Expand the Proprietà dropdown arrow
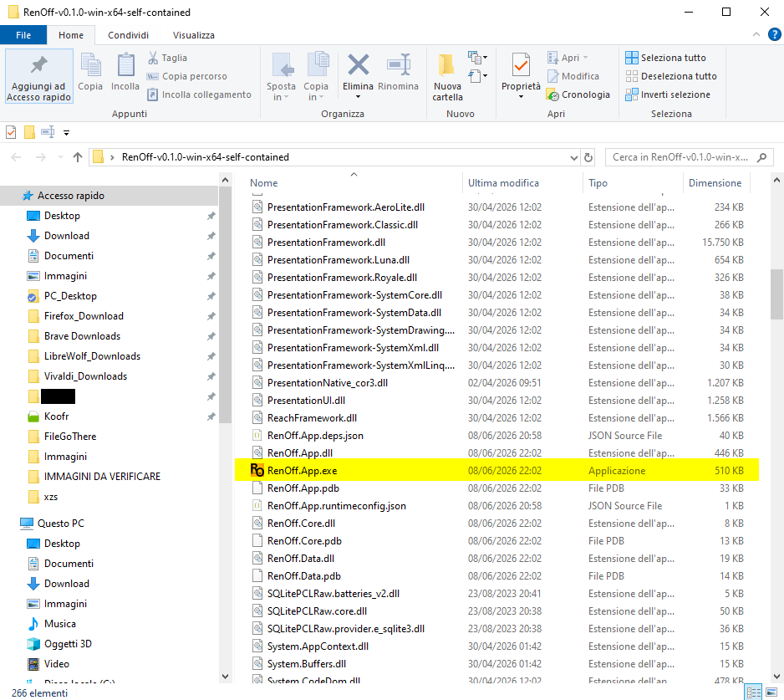Image resolution: width=784 pixels, height=700 pixels. 521,97
